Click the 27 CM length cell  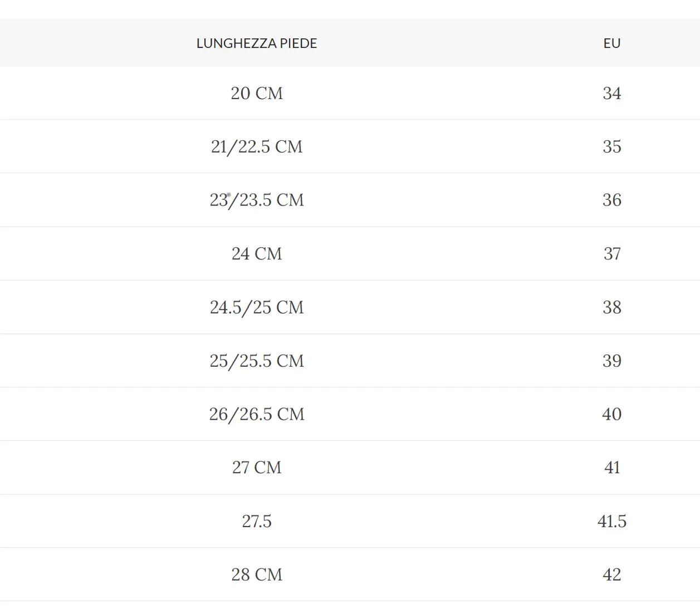[x=257, y=468]
